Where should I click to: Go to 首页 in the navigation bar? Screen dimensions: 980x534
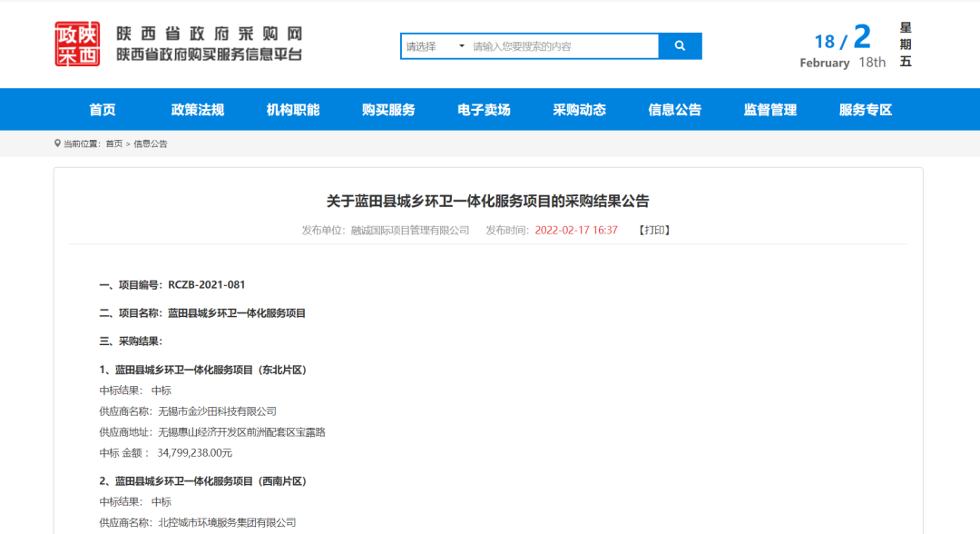(x=103, y=110)
